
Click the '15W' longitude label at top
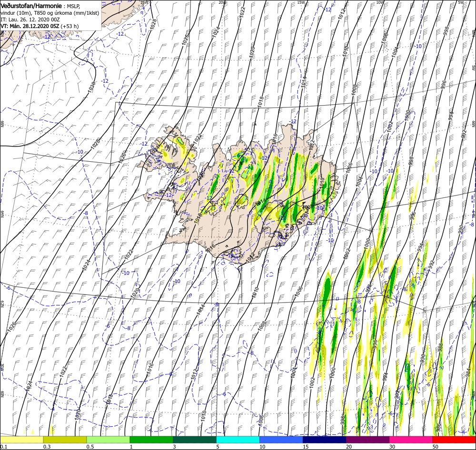(301, 2)
